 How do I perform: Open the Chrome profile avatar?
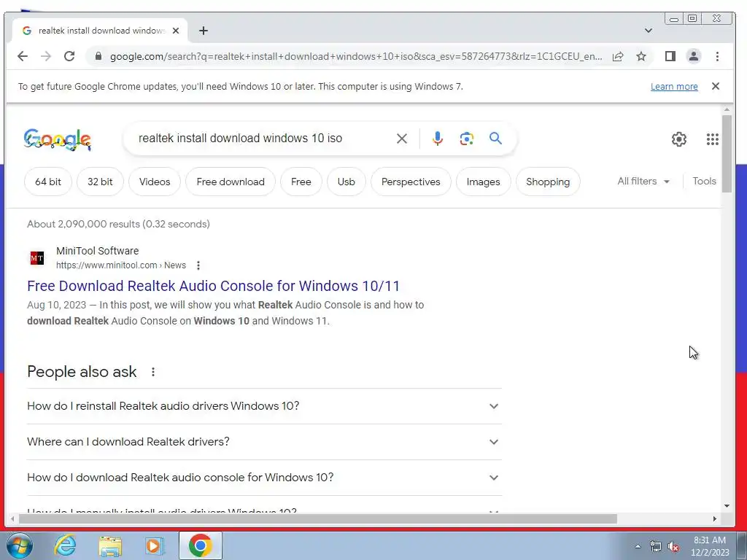tap(694, 56)
